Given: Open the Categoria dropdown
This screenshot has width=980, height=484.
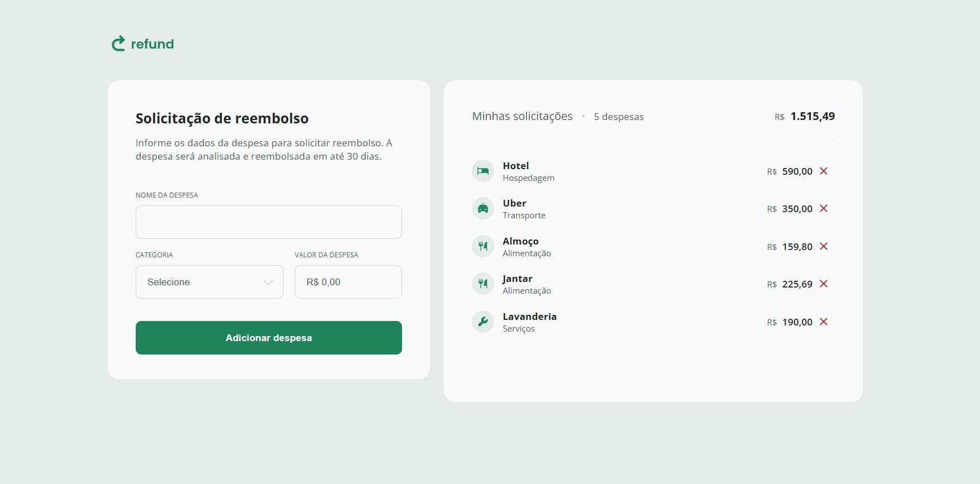Looking at the screenshot, I should (209, 282).
